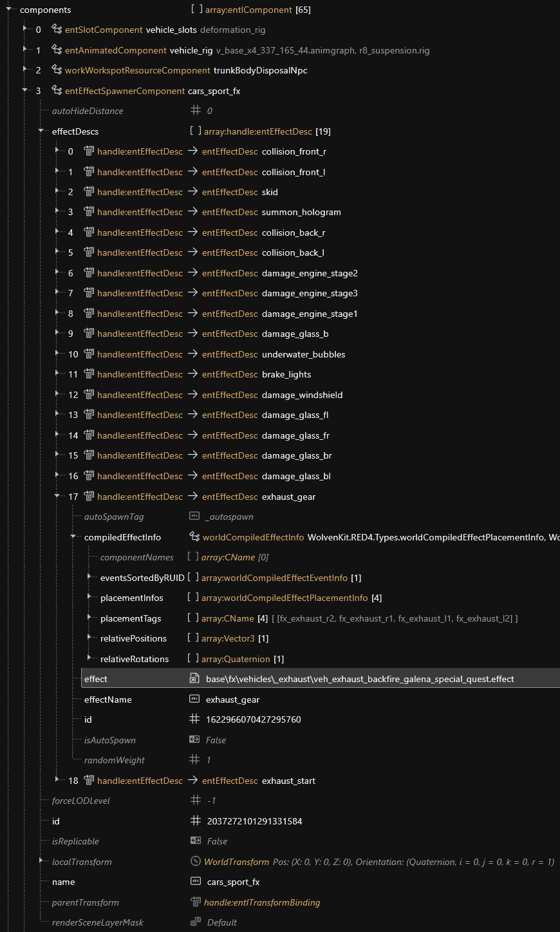Click the text type icon for autoSpawnTag
The image size is (560, 932).
(x=194, y=517)
